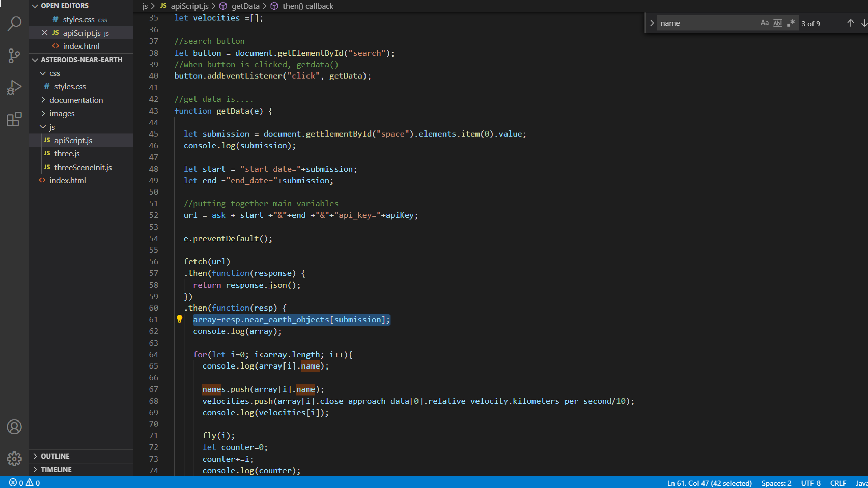Image resolution: width=868 pixels, height=488 pixels.
Task: Click the warning count icon in status bar
Action: pos(30,483)
